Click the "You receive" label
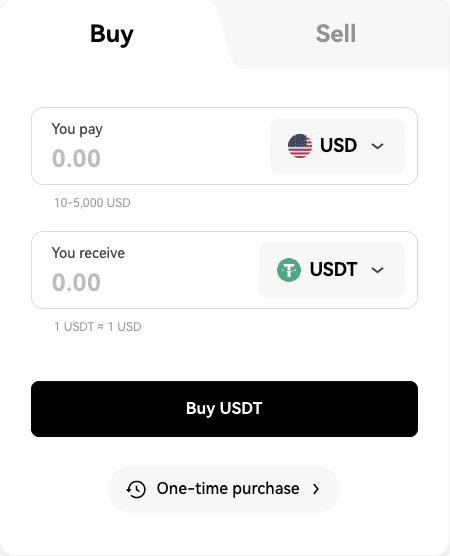 pos(88,253)
